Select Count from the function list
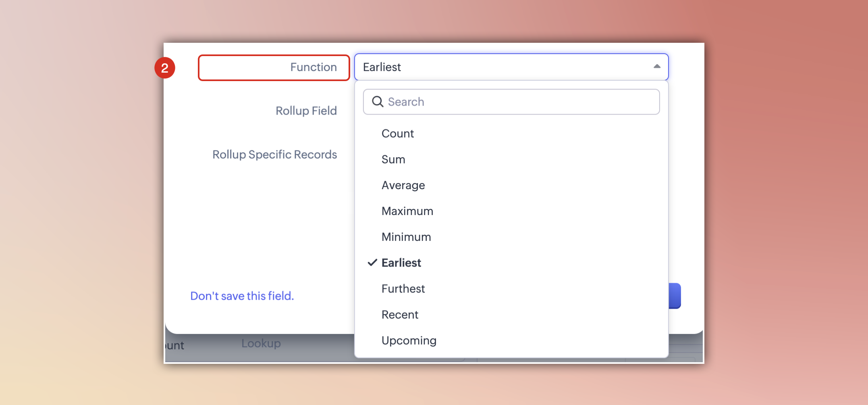 [x=397, y=134]
